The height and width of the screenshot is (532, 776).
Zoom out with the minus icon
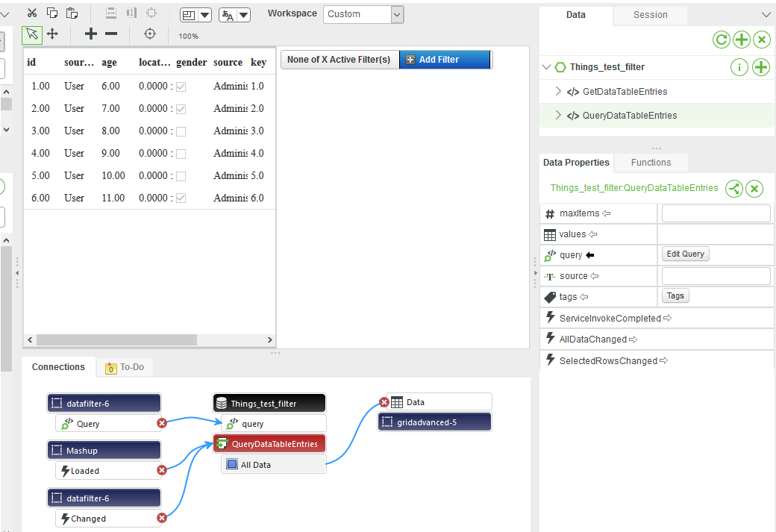click(112, 34)
